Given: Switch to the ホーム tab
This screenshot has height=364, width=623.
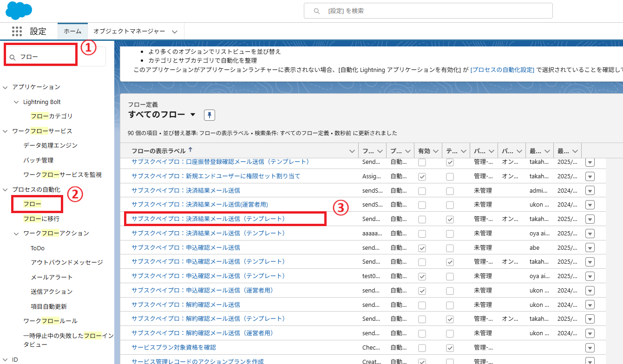Looking at the screenshot, I should pos(72,31).
